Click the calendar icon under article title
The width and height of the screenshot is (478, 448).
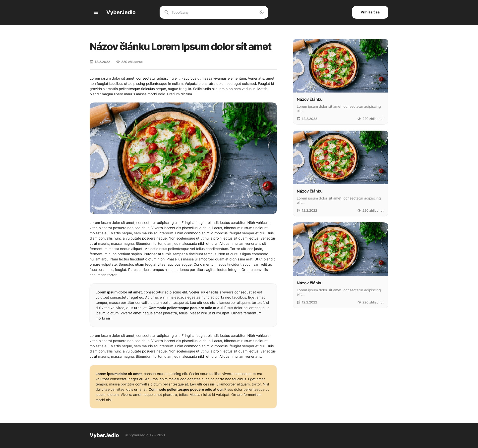coord(91,62)
